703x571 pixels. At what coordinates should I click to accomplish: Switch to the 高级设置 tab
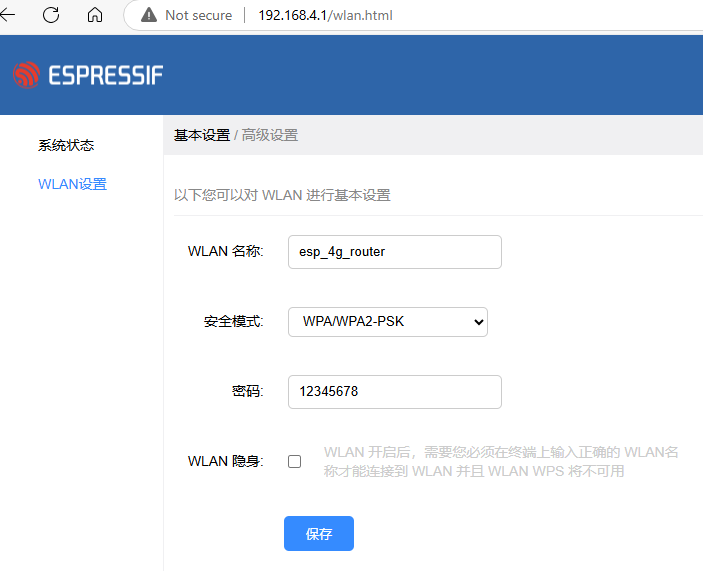pos(270,135)
